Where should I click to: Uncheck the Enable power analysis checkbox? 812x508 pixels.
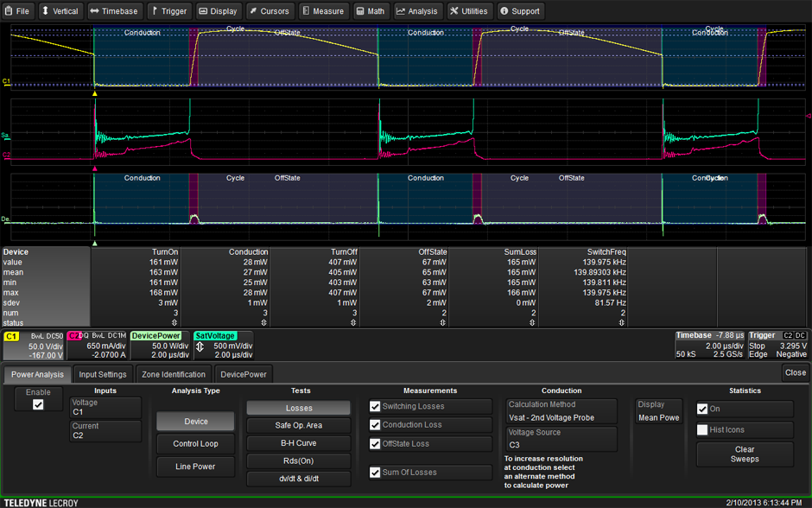click(38, 404)
